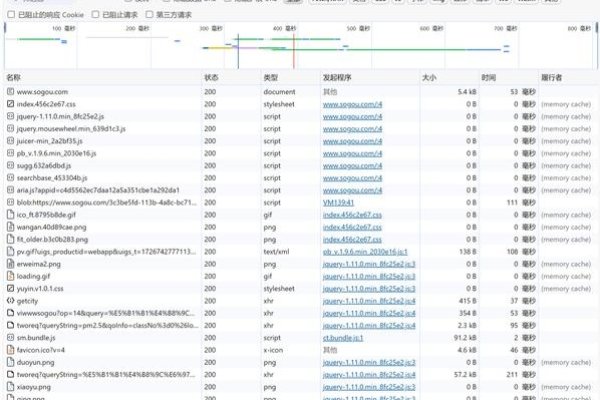
Task: Click the stylesheet icon for yuyin.v1.0.1.css
Action: (x=10, y=288)
